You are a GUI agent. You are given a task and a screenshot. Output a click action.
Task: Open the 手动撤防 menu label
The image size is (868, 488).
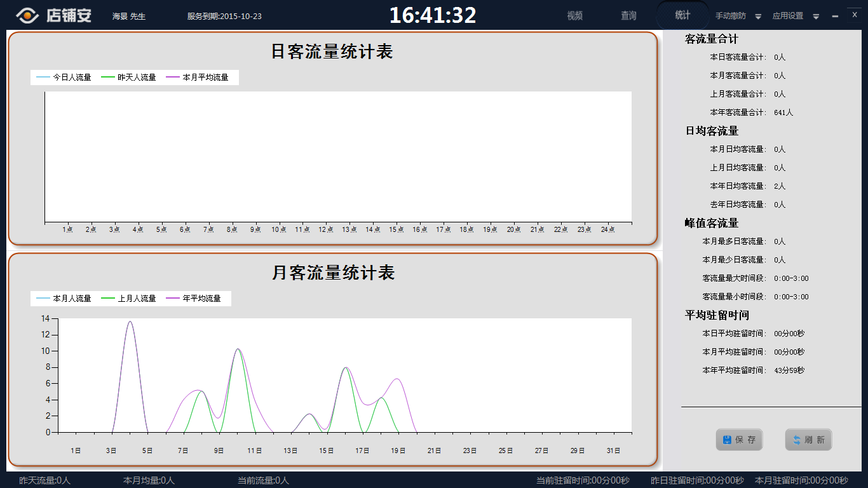(x=731, y=16)
